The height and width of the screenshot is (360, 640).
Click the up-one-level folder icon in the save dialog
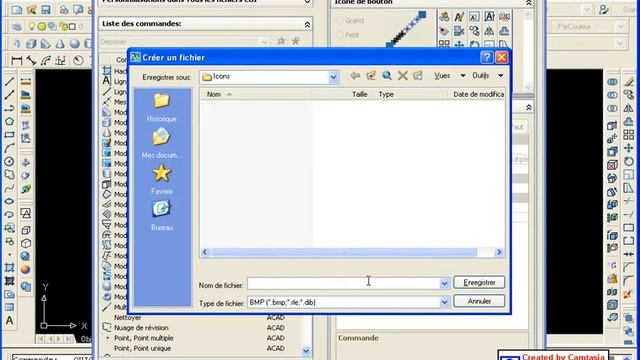[371, 76]
